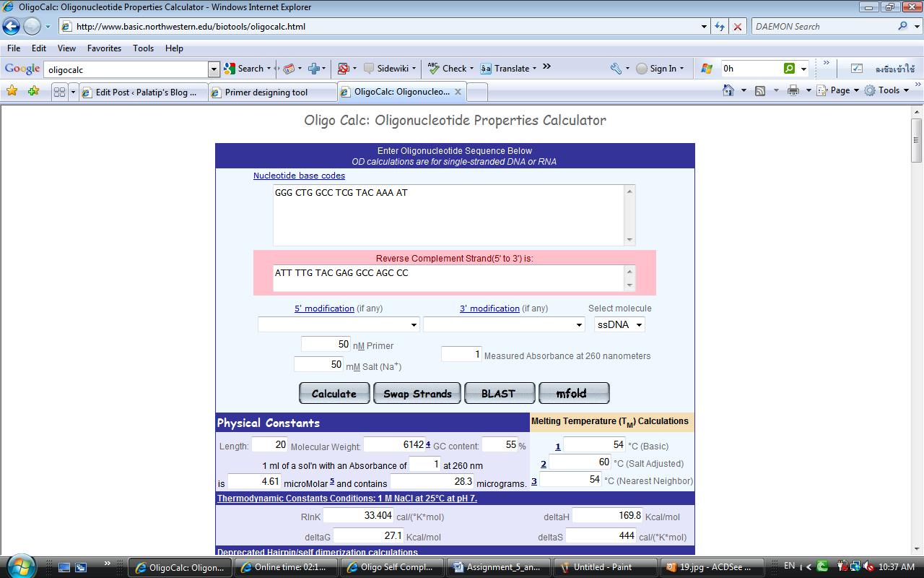
Task: Click the mfold button
Action: tap(574, 393)
